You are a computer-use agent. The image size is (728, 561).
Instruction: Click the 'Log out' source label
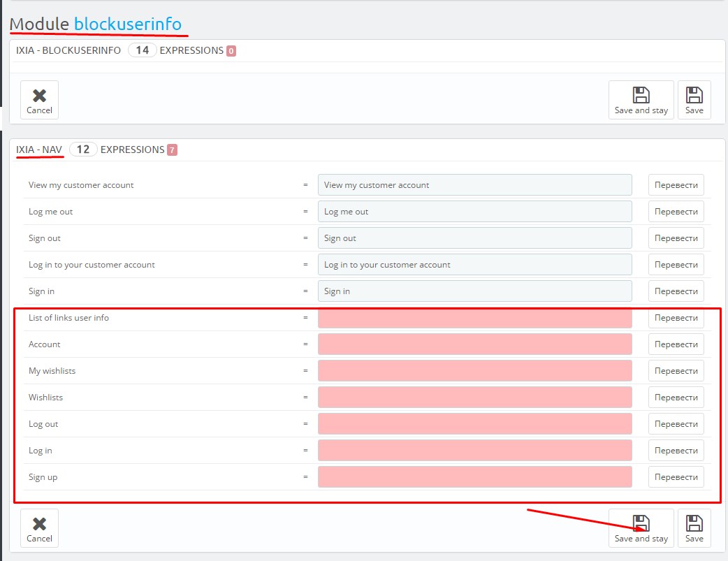click(x=43, y=423)
